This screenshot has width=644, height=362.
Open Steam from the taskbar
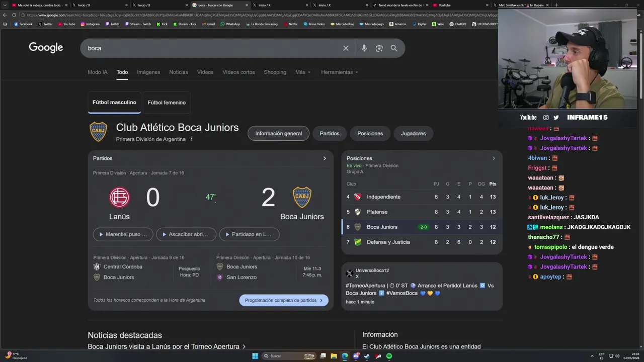367,356
